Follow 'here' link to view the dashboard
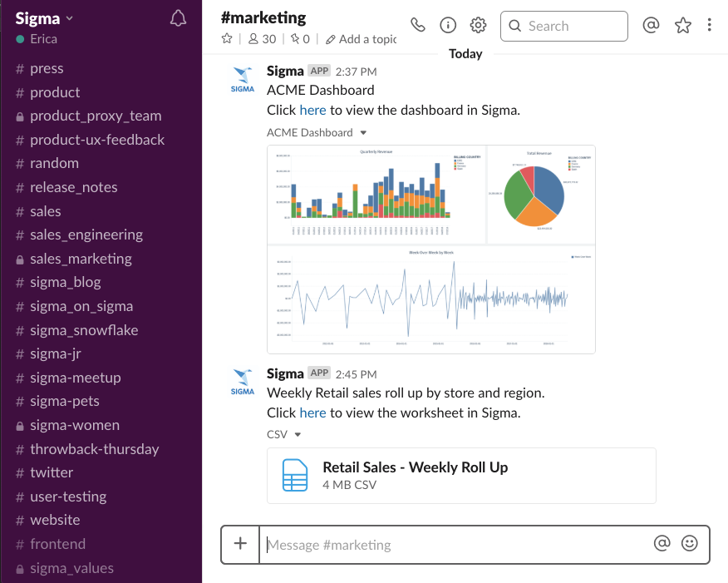The width and height of the screenshot is (728, 583). pyautogui.click(x=312, y=110)
